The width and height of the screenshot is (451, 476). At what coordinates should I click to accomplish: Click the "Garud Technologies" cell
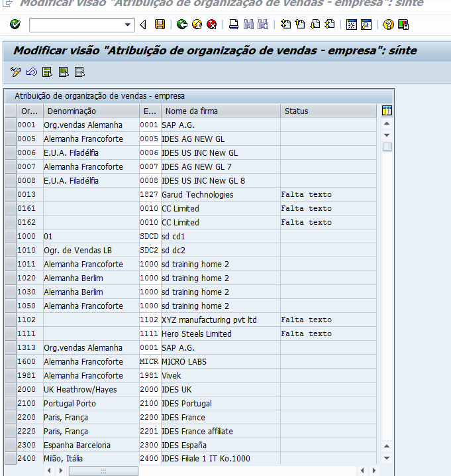pos(221,195)
